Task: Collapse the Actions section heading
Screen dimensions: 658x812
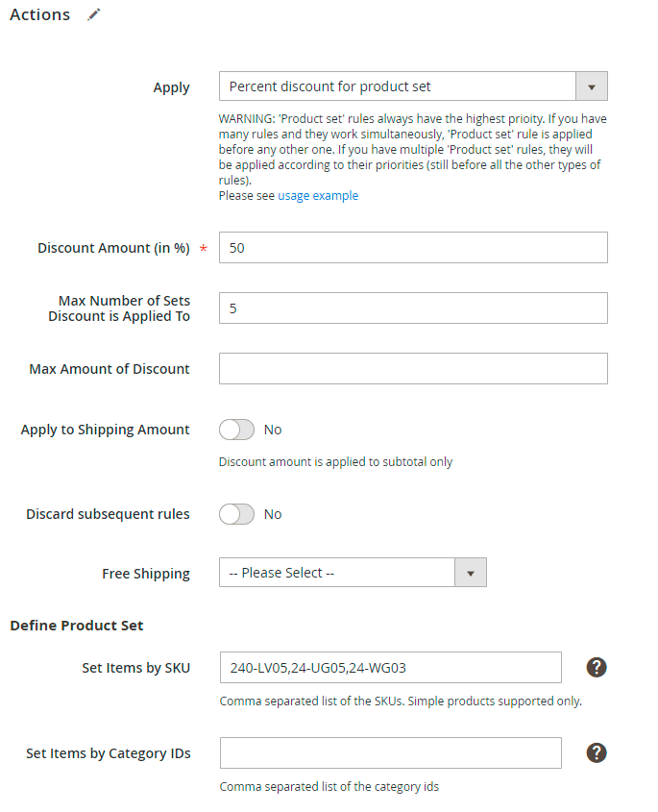Action: click(40, 15)
